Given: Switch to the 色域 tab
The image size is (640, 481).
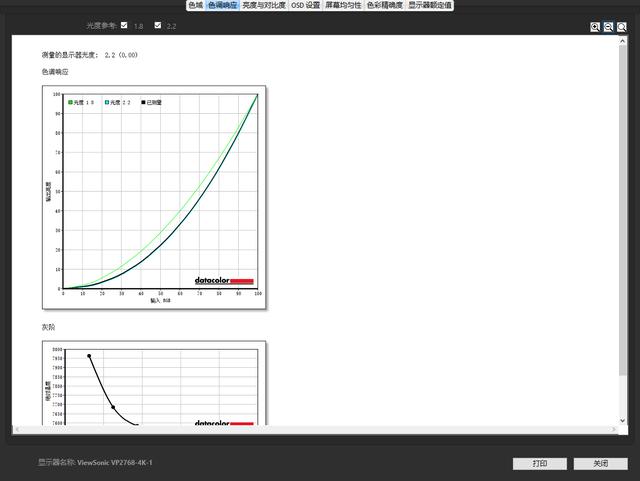Looking at the screenshot, I should [195, 5].
